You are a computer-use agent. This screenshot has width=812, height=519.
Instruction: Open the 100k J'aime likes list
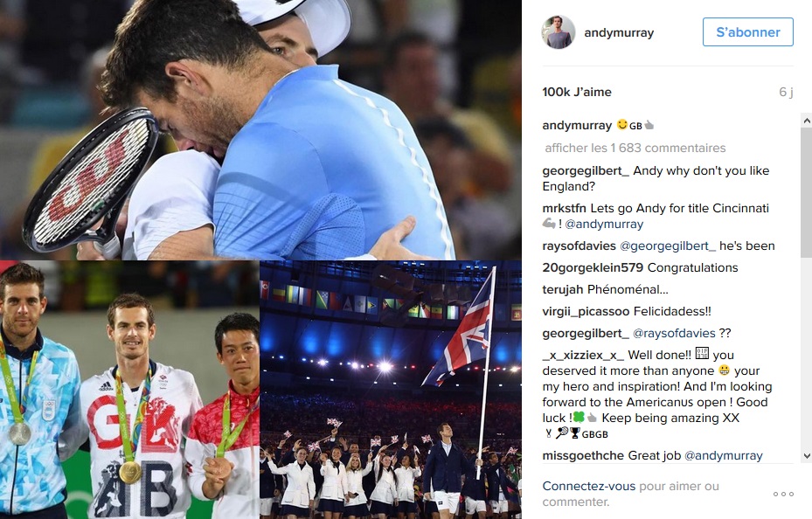click(577, 92)
